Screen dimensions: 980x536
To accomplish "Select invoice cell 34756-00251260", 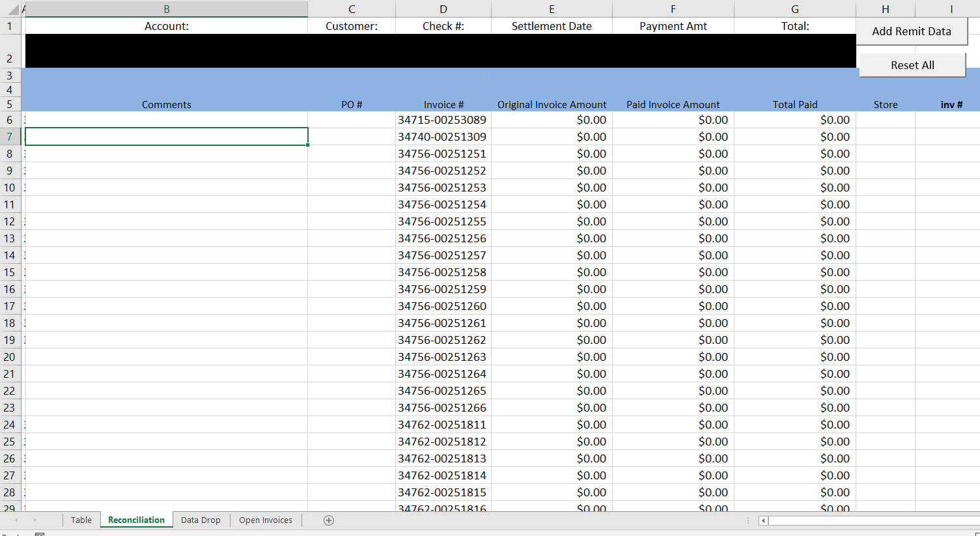I will [443, 306].
